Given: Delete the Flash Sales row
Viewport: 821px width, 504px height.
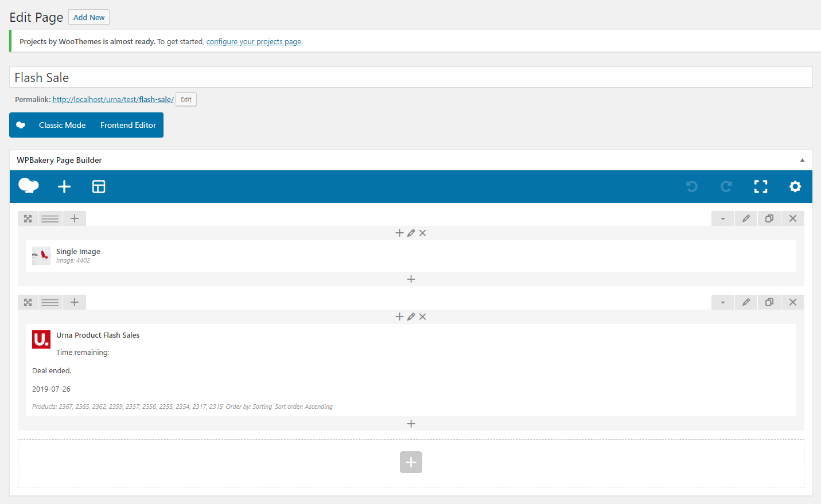Looking at the screenshot, I should (x=793, y=302).
